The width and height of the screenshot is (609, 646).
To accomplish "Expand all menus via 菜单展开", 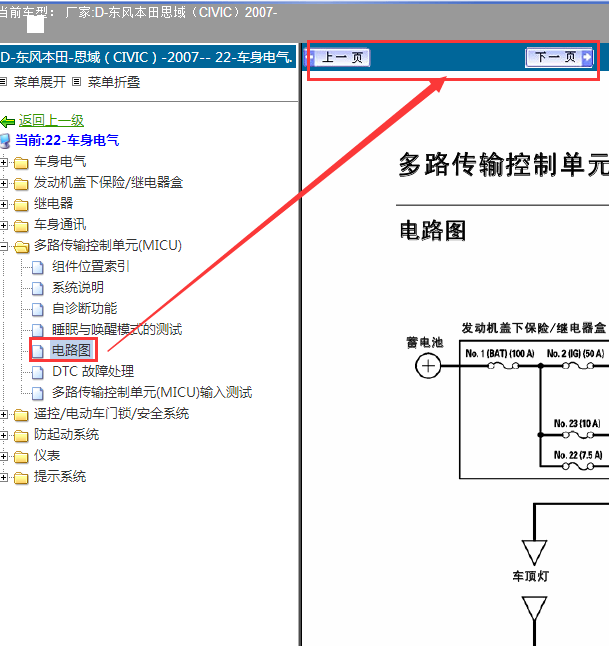I will 40,82.
